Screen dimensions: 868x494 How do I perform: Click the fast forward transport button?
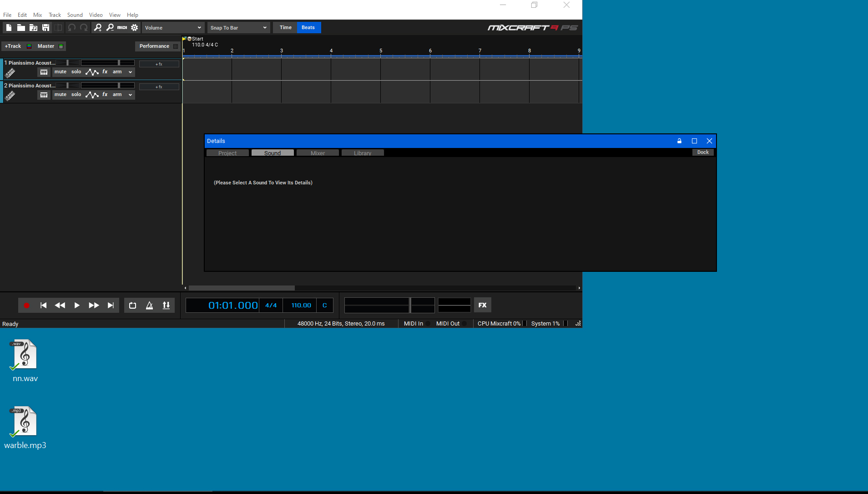tap(94, 306)
